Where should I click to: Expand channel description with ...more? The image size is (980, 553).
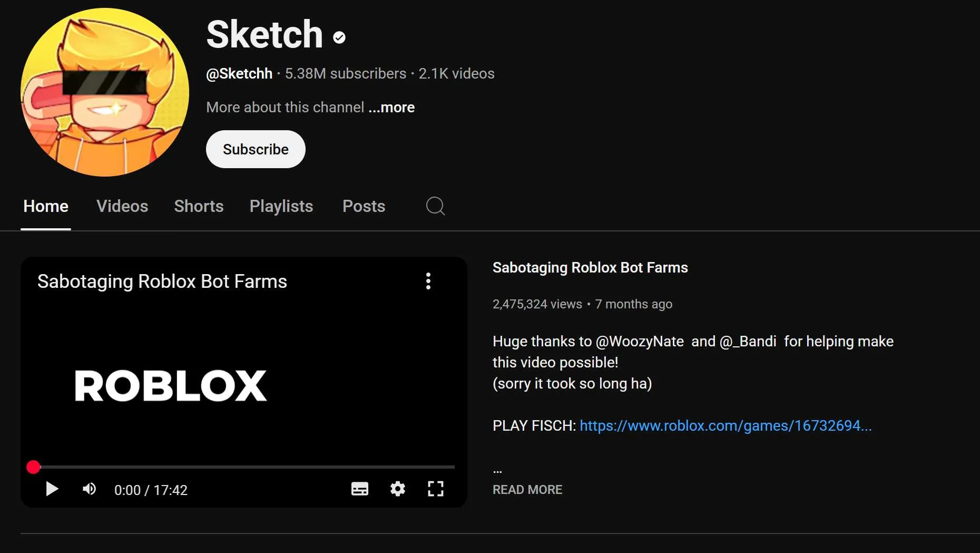391,107
